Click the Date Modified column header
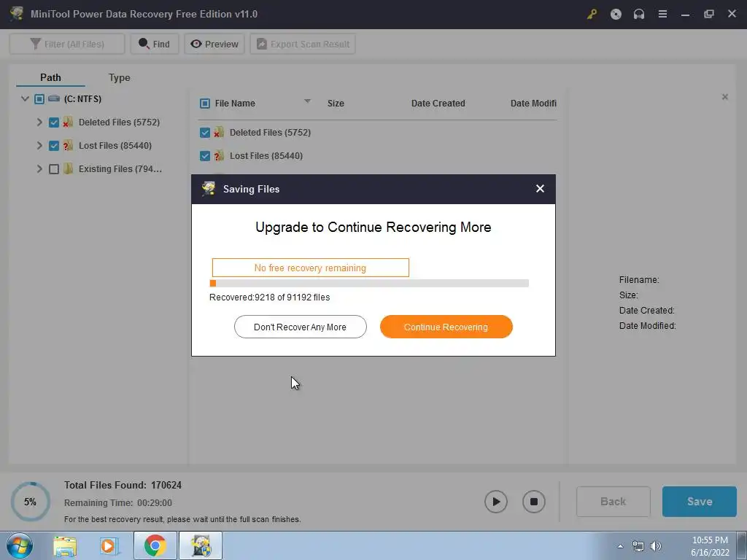Screen dimensions: 747x560 [x=533, y=104]
